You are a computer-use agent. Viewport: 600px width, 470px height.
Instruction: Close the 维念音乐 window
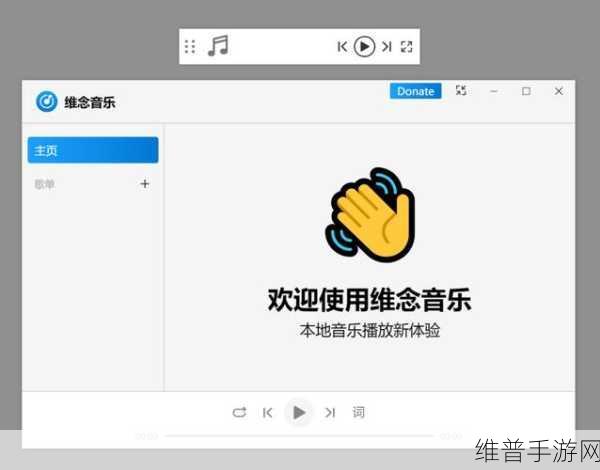click(x=559, y=91)
